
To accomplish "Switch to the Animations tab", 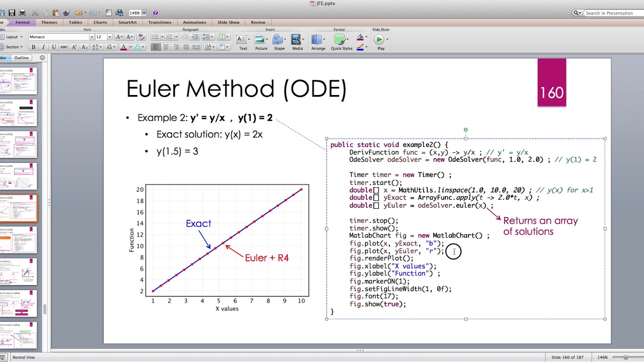I will click(x=194, y=22).
